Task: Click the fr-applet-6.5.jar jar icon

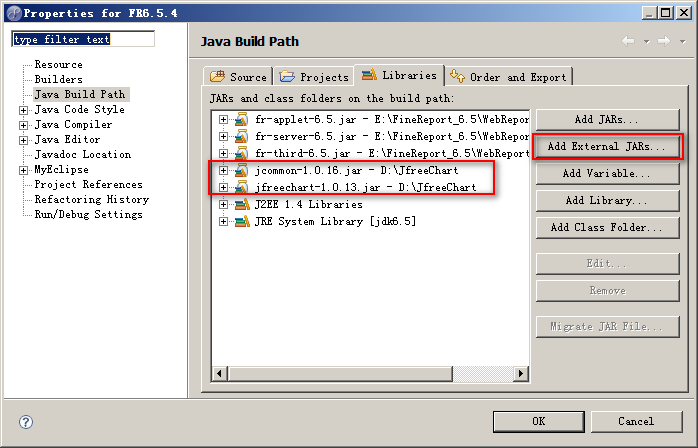Action: pyautogui.click(x=241, y=119)
